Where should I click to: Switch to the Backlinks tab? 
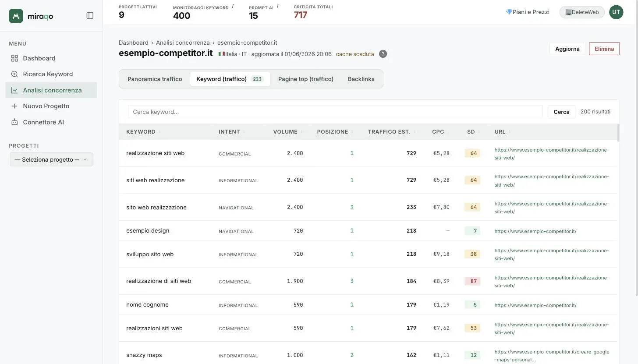(x=361, y=79)
